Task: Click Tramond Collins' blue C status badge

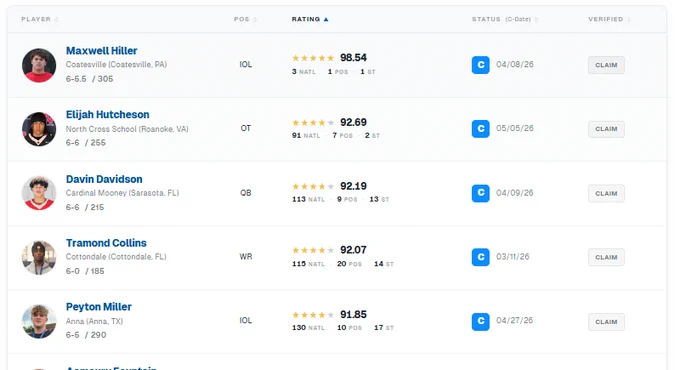Action: tap(481, 257)
